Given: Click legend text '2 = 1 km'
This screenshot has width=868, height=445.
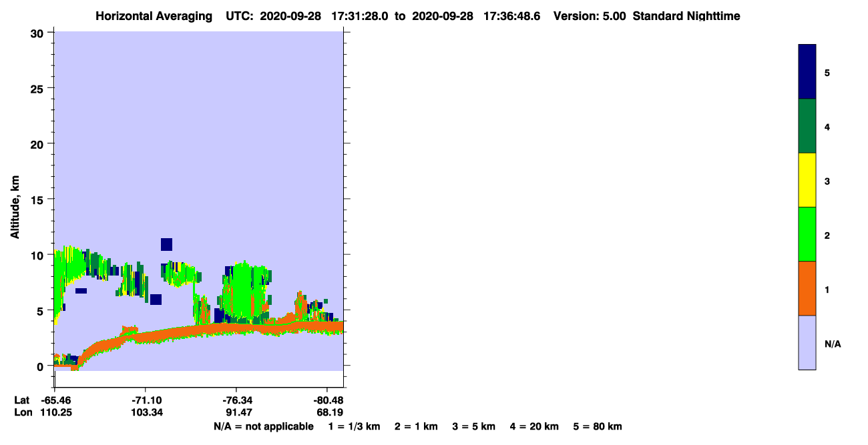Looking at the screenshot, I should click(x=416, y=426).
